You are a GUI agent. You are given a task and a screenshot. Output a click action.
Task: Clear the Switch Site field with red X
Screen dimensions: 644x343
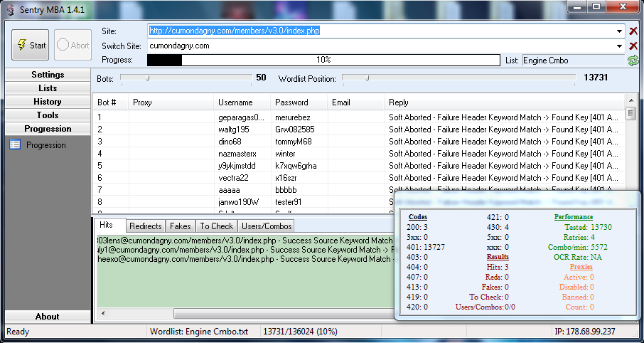click(633, 46)
